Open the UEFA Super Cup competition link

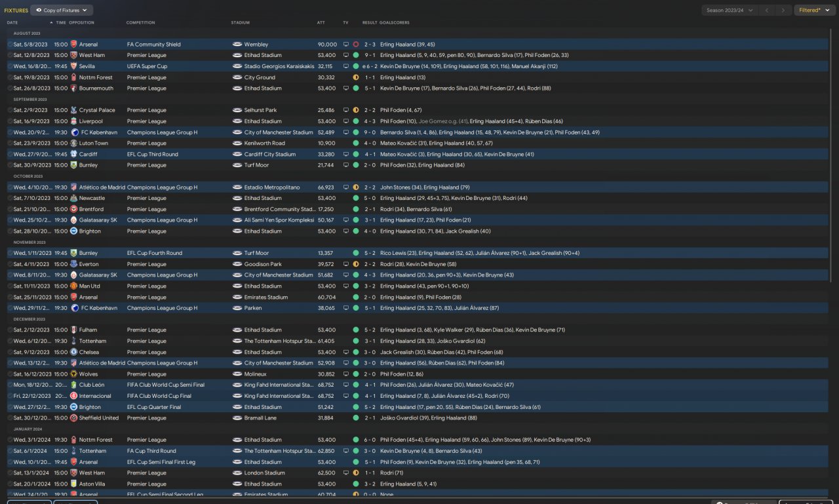[147, 66]
